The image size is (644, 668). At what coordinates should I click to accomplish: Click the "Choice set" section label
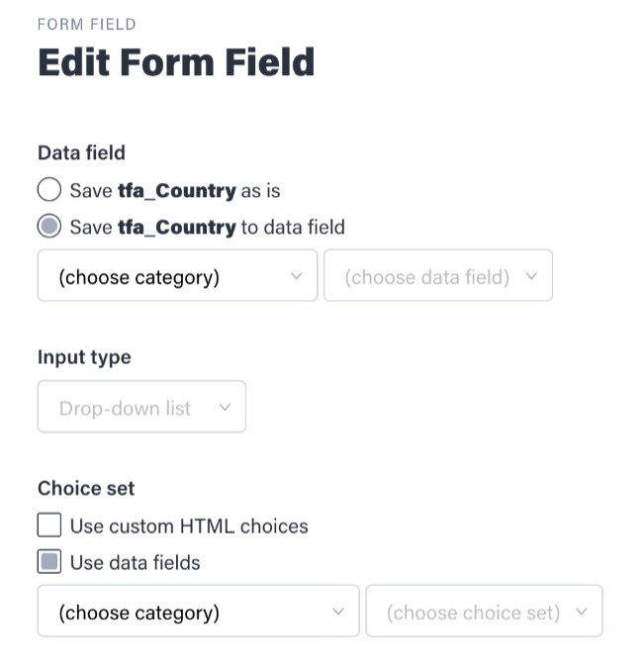point(86,488)
